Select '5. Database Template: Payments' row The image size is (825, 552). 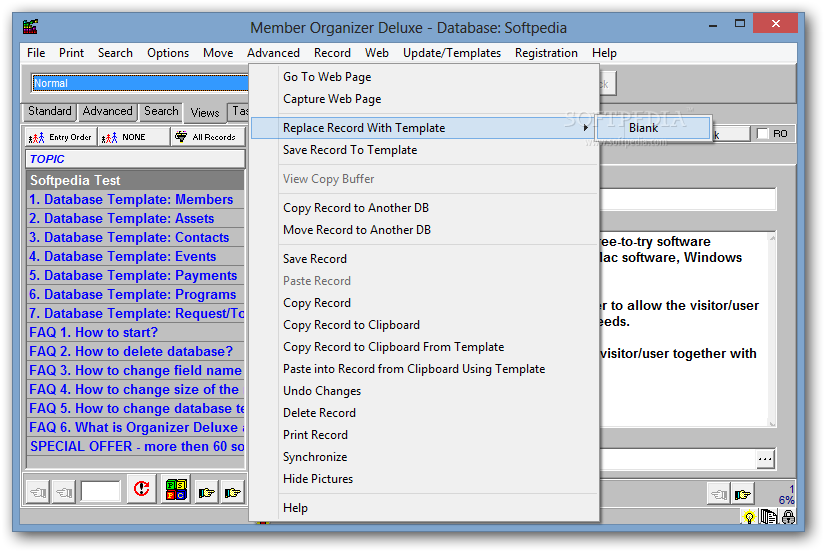(x=135, y=275)
